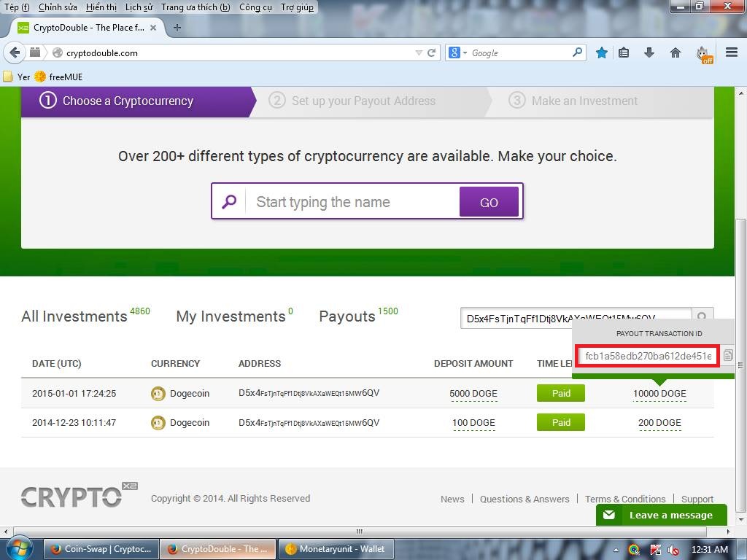Reload the page with the refresh icon
The width and height of the screenshot is (747, 560).
pos(432,52)
